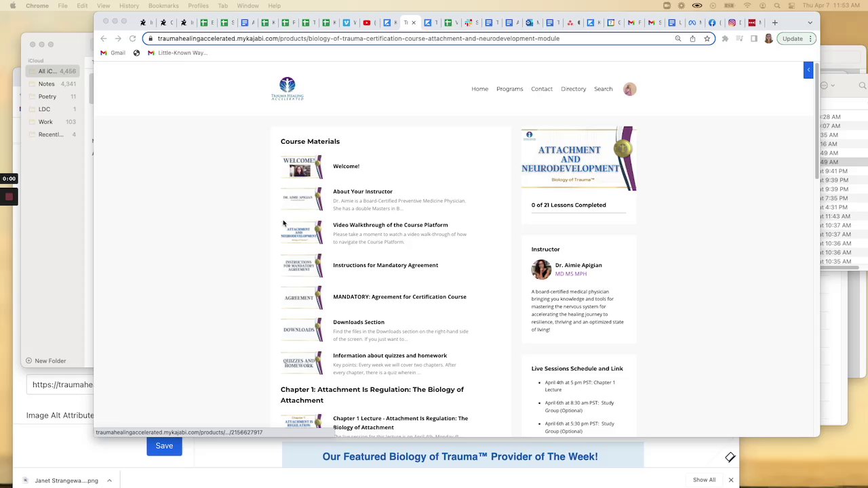Viewport: 868px width, 488px height.
Task: Click Update button in Chrome toolbar
Action: (x=792, y=39)
